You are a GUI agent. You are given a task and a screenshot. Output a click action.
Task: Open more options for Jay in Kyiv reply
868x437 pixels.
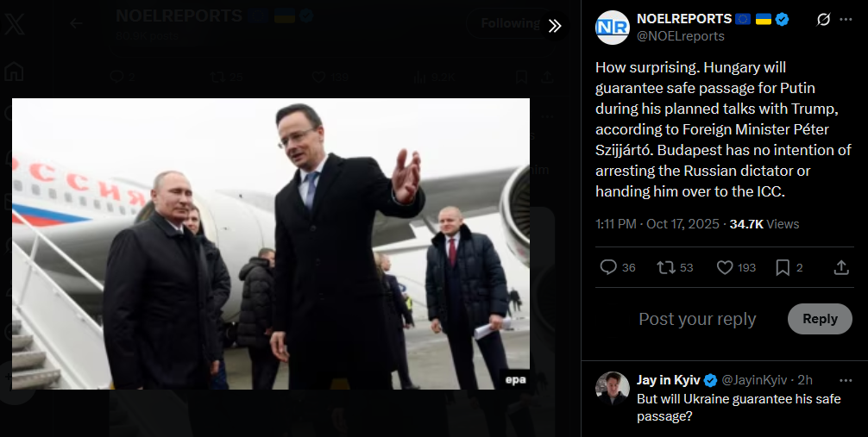click(x=846, y=380)
